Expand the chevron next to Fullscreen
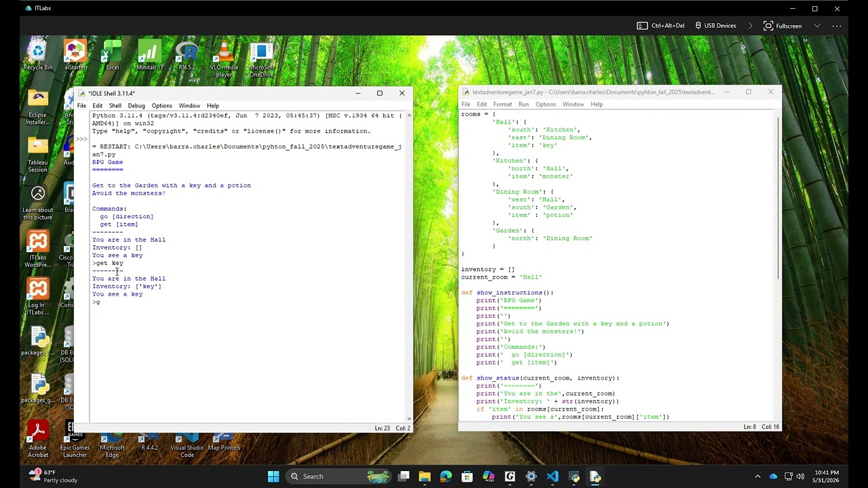Image resolution: width=868 pixels, height=488 pixels. pyautogui.click(x=817, y=26)
